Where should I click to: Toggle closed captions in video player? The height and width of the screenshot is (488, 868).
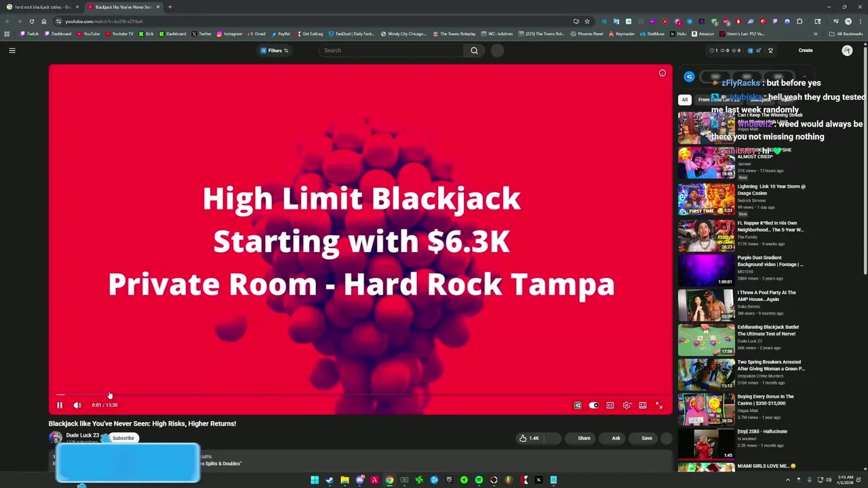pos(610,405)
